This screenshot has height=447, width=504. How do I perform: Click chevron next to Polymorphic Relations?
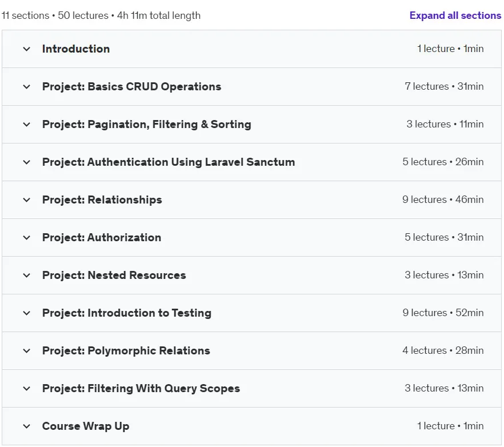[27, 351]
